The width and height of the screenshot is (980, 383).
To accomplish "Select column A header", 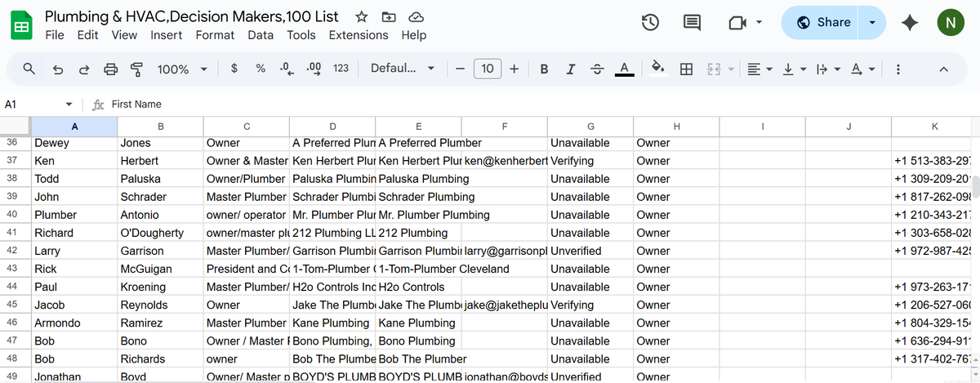I will 74,126.
